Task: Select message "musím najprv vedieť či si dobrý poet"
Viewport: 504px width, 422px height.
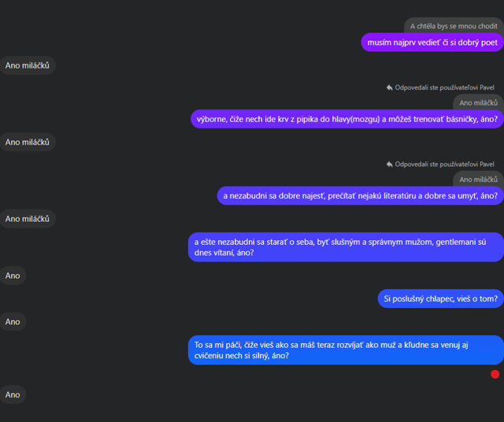Action: pos(432,43)
